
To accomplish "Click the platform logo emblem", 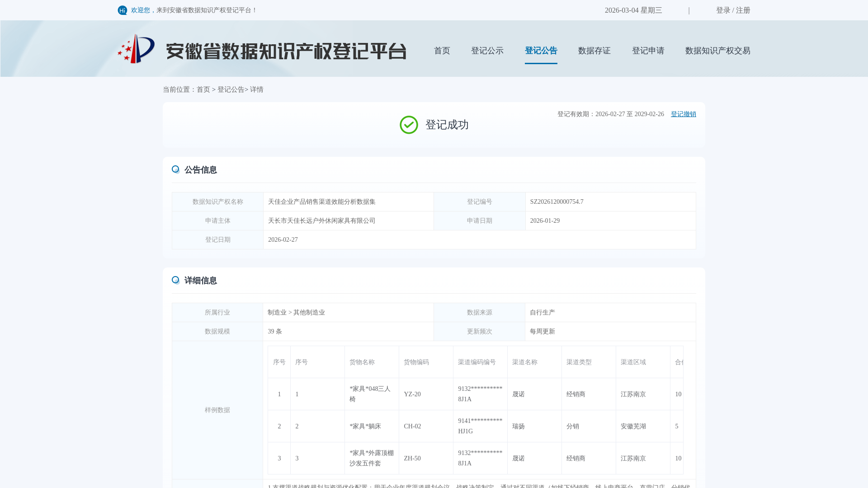I will coord(136,49).
